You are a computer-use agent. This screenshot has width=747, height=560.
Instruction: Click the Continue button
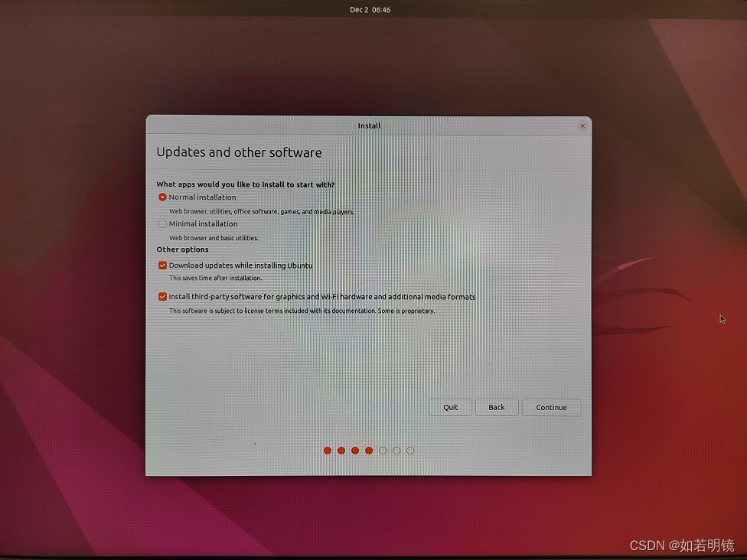[x=551, y=407]
